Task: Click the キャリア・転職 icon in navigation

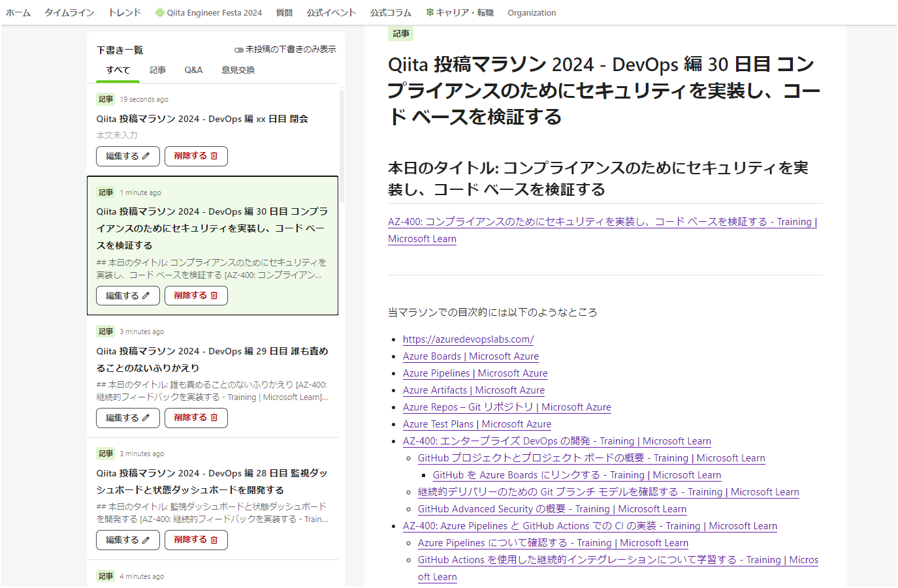Action: pyautogui.click(x=430, y=12)
